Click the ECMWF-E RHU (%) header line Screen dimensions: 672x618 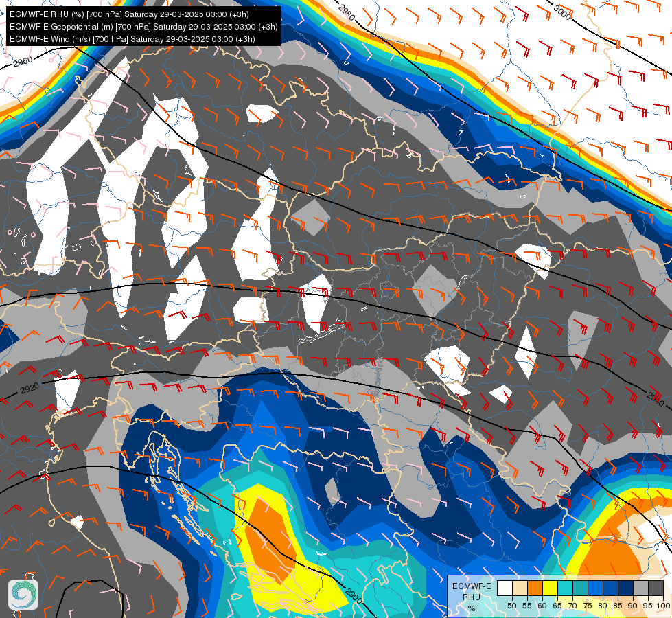pyautogui.click(x=129, y=14)
